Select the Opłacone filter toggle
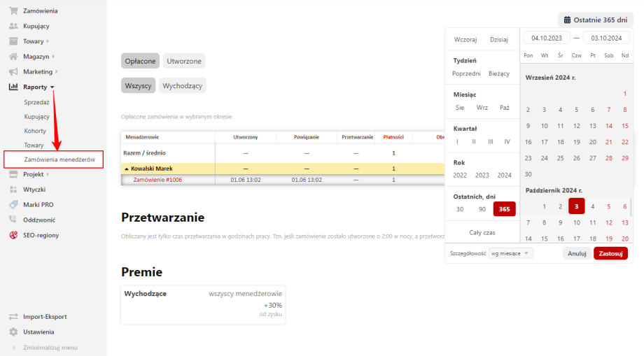 140,61
